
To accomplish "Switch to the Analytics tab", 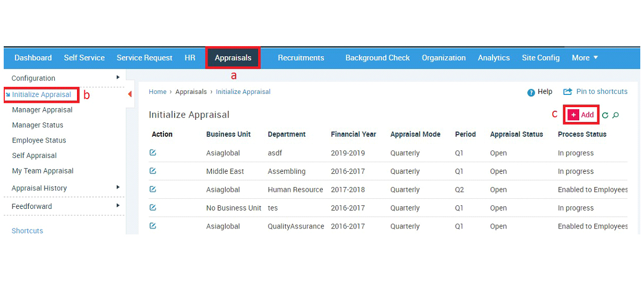I will 494,58.
